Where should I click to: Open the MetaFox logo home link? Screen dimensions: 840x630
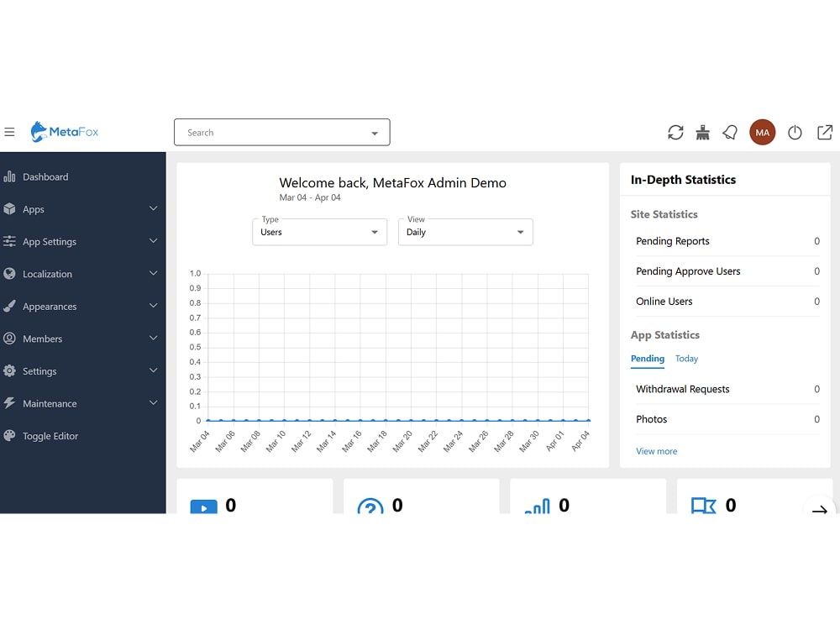click(x=65, y=132)
